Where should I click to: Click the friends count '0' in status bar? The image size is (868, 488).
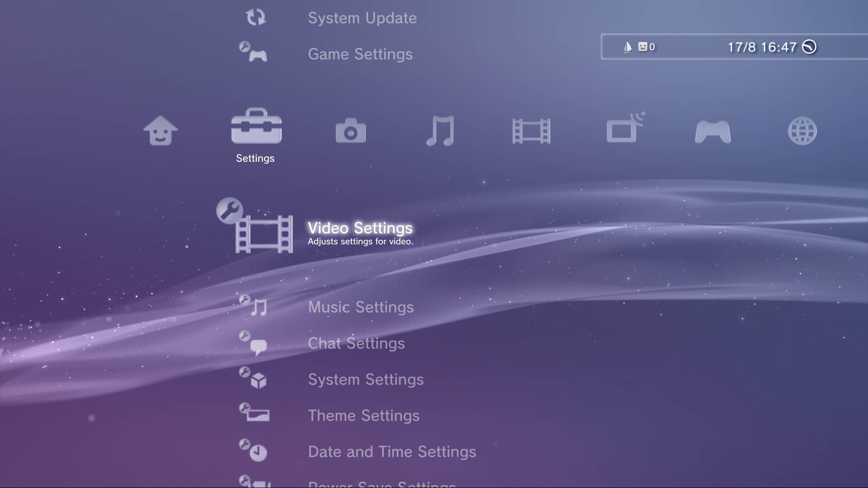(652, 47)
